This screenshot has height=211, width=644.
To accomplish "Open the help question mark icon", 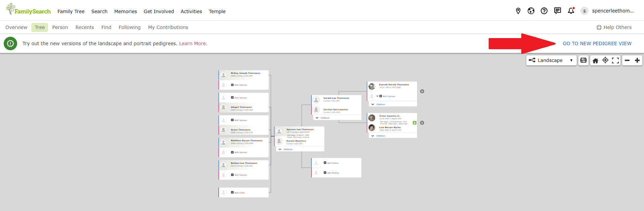I will point(544,11).
